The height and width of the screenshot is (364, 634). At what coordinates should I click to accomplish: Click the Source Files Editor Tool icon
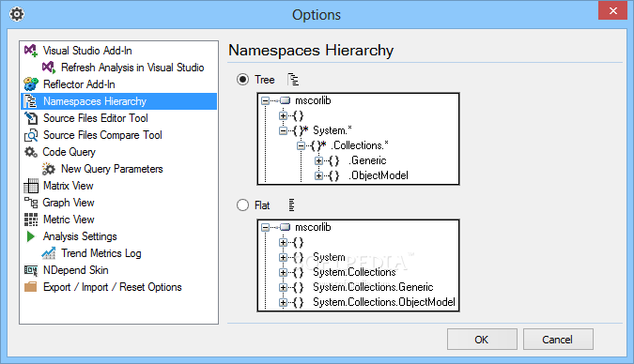pos(31,118)
